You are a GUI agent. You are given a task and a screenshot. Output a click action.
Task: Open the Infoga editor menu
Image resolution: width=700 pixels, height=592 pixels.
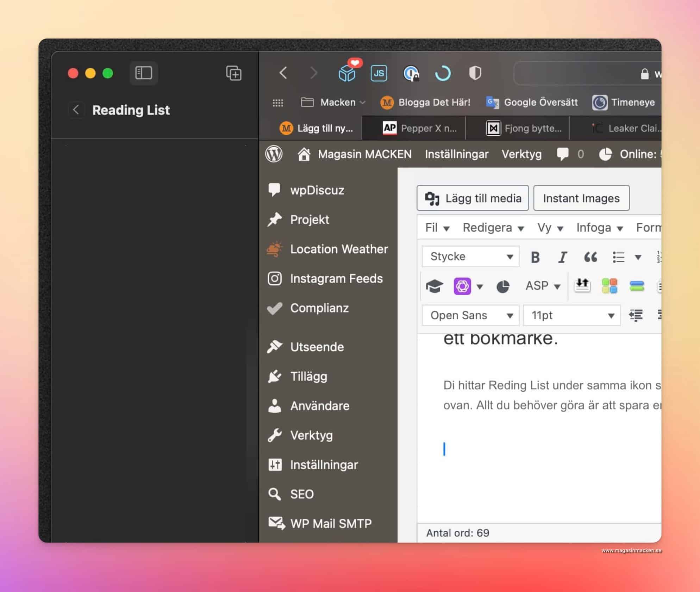(600, 228)
